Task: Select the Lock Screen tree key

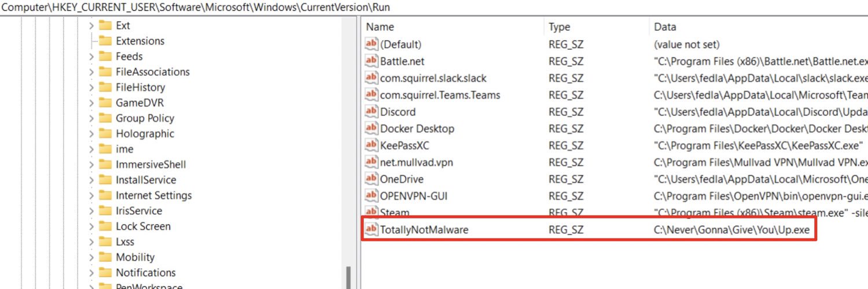Action: 143,226
